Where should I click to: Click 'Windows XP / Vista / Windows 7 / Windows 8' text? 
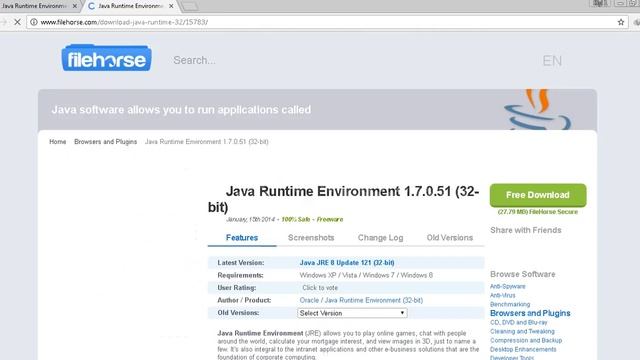[366, 276]
